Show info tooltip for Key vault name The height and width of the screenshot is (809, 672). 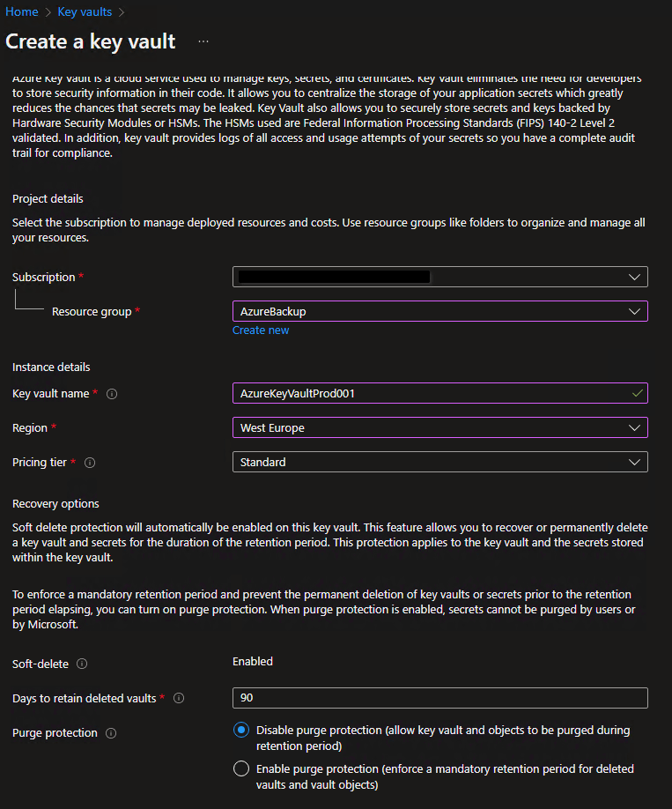tap(112, 394)
